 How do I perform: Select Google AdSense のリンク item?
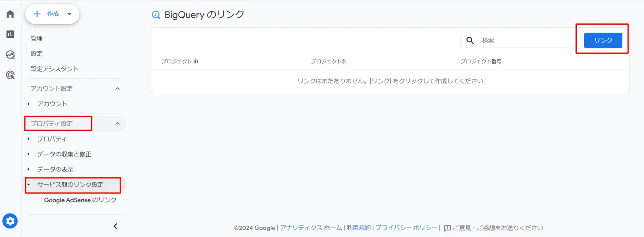(x=80, y=200)
